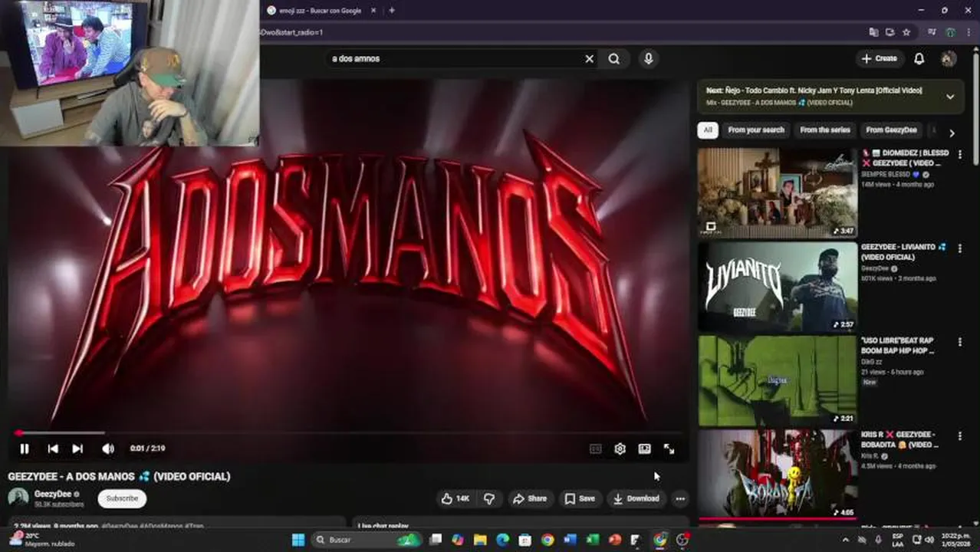The image size is (980, 552).
Task: Start voice search with the microphone
Action: [649, 59]
